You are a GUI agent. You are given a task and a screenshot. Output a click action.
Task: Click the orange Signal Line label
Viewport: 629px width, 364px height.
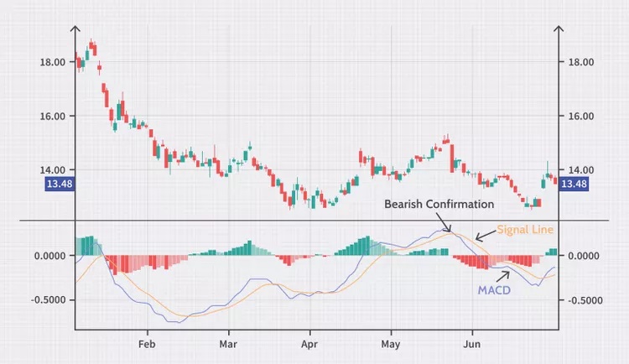(x=525, y=230)
